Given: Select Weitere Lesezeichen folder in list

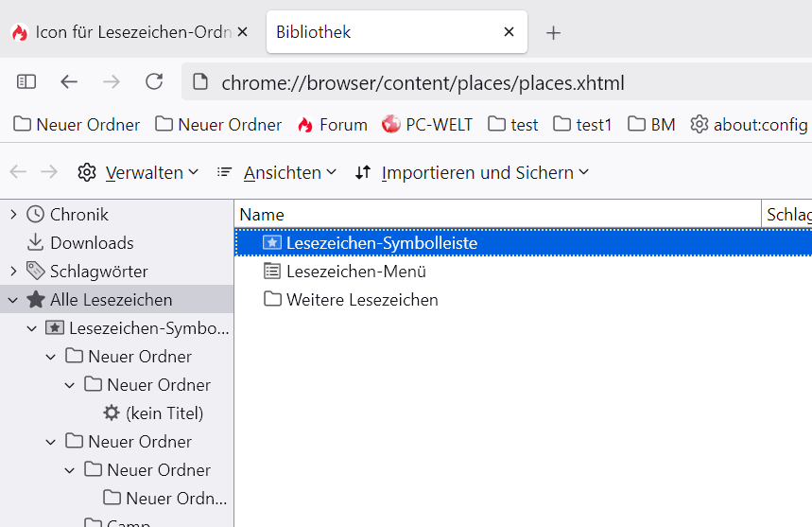Looking at the screenshot, I should [x=361, y=300].
